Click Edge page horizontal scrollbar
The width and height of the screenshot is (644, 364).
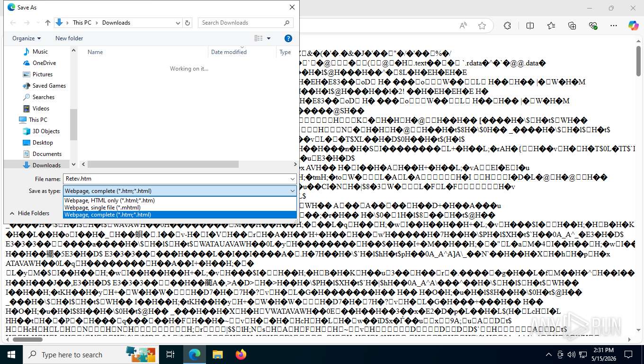tap(27, 339)
